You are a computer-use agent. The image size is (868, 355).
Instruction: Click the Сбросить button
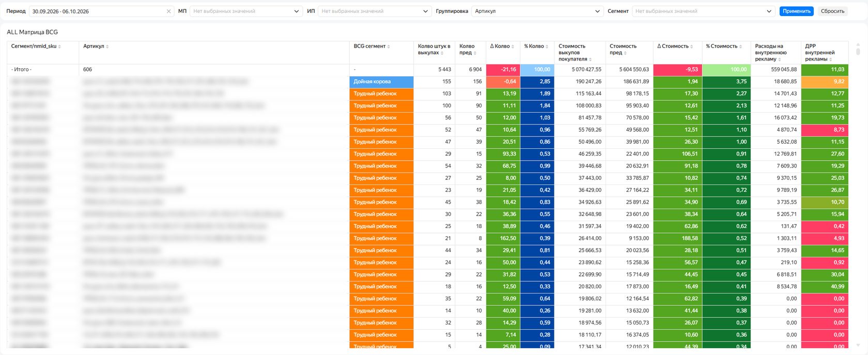pyautogui.click(x=832, y=11)
